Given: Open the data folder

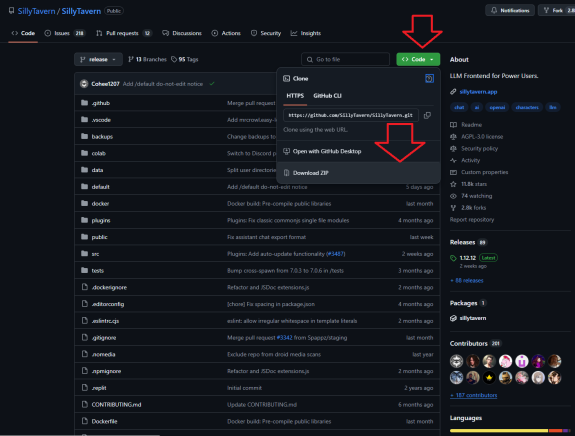Looking at the screenshot, I should point(97,170).
